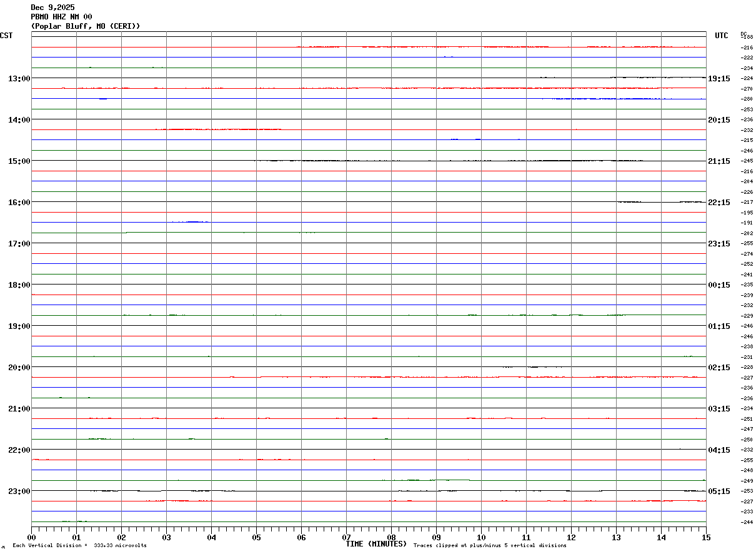
Task: Click minute tick label '13' on the time axis
Action: [x=616, y=538]
